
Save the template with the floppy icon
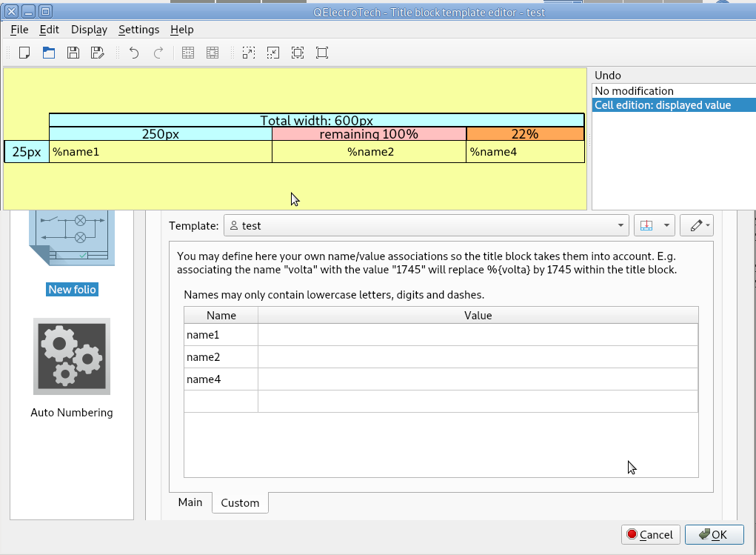(x=73, y=53)
